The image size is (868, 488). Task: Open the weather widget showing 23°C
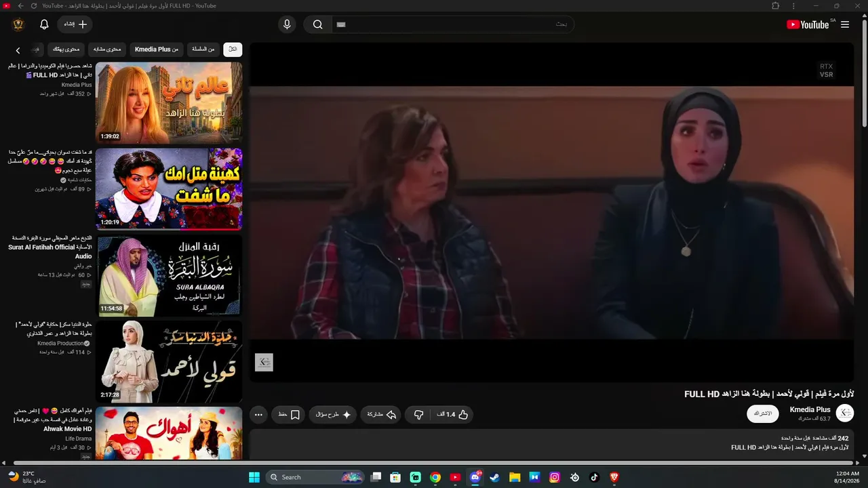[27, 476]
